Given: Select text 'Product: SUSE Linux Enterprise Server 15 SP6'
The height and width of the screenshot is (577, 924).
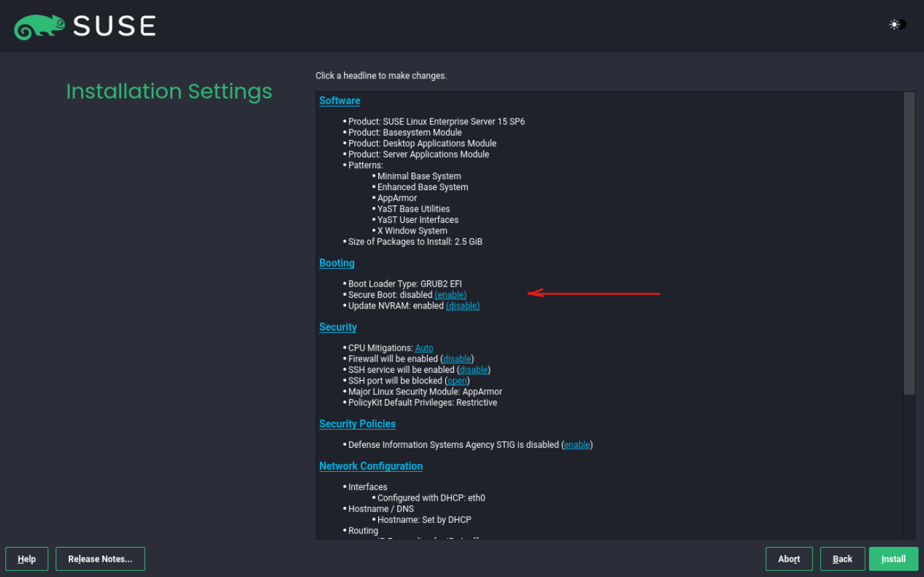Looking at the screenshot, I should coord(437,122).
